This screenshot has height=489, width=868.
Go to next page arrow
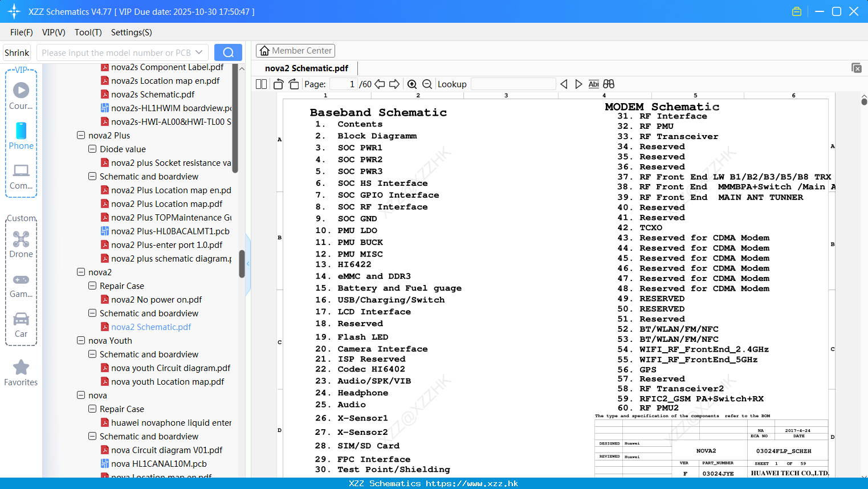pyautogui.click(x=394, y=84)
